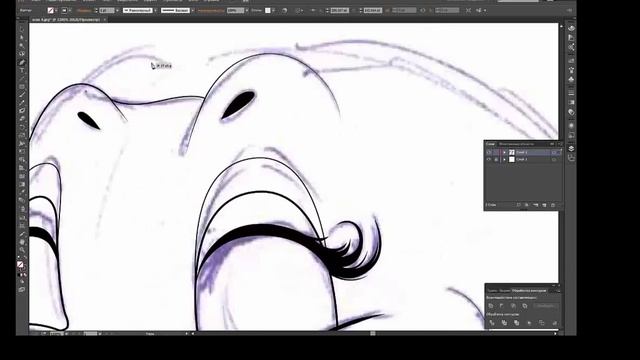Select the Direct Selection tool

click(x=22, y=38)
